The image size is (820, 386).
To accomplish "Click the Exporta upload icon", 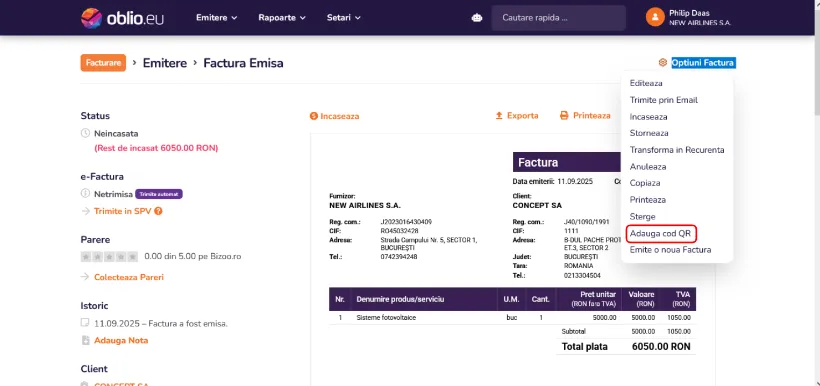I will [x=499, y=116].
